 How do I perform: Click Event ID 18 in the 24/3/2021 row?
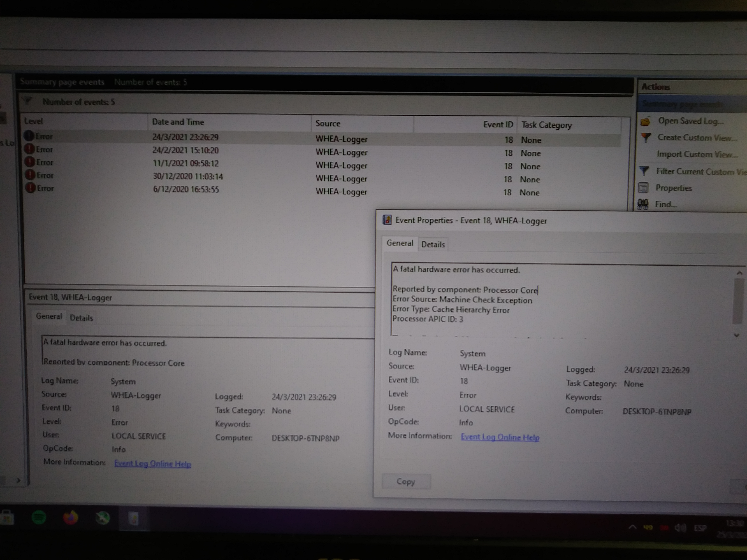tap(509, 140)
